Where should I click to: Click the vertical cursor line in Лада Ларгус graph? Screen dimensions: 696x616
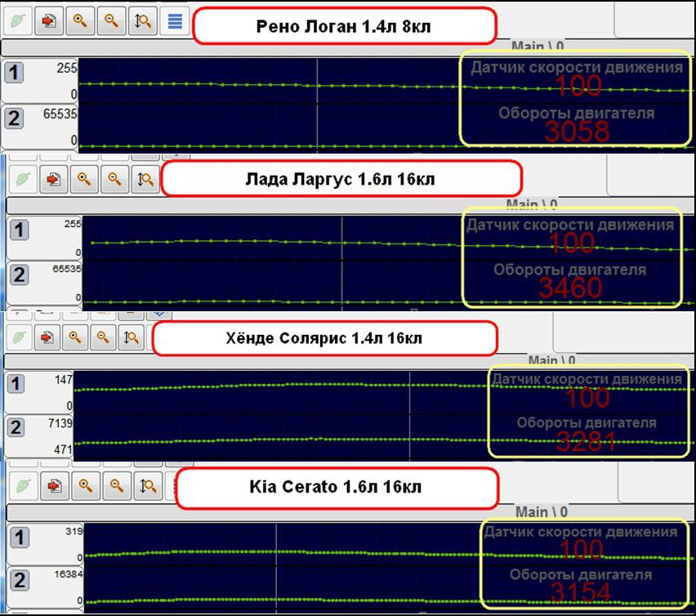(341, 263)
